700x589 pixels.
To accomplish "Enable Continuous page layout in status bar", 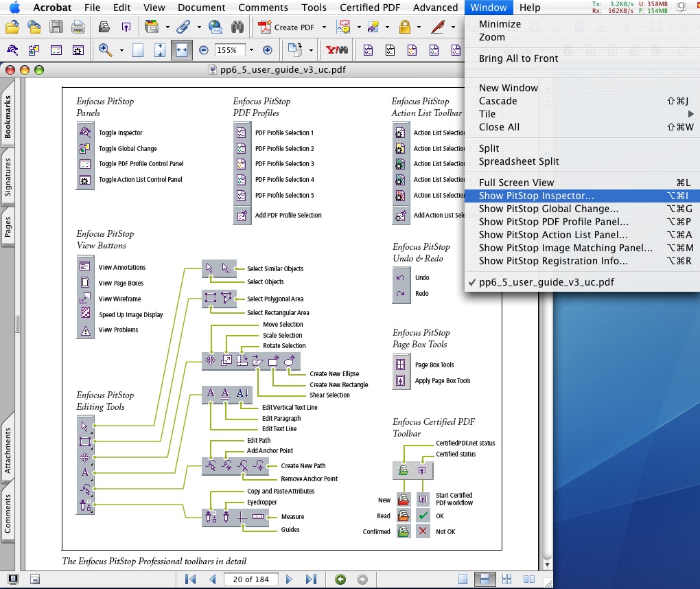I will pyautogui.click(x=485, y=579).
